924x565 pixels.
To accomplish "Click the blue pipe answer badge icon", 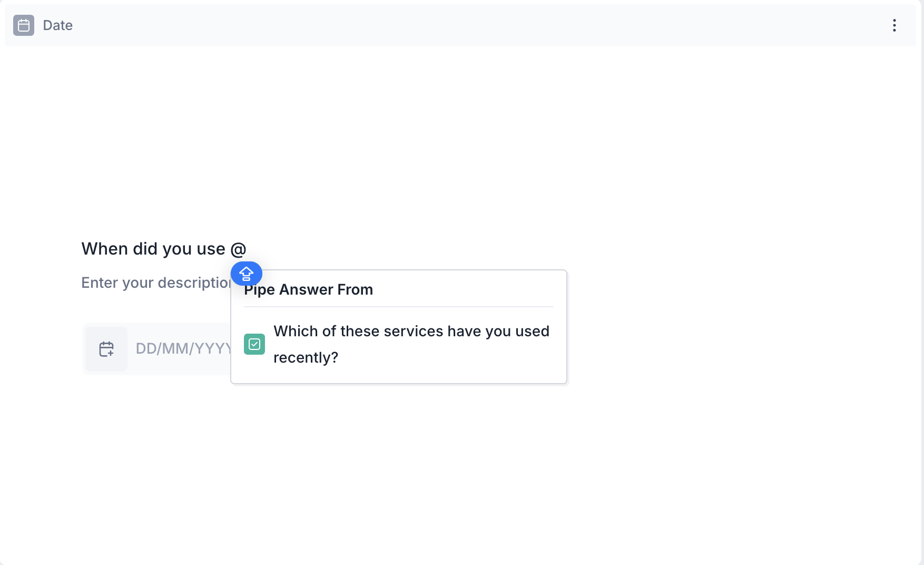I will [x=246, y=274].
